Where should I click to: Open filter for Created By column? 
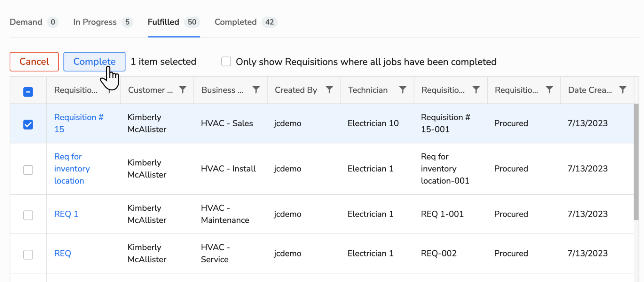pyautogui.click(x=329, y=90)
